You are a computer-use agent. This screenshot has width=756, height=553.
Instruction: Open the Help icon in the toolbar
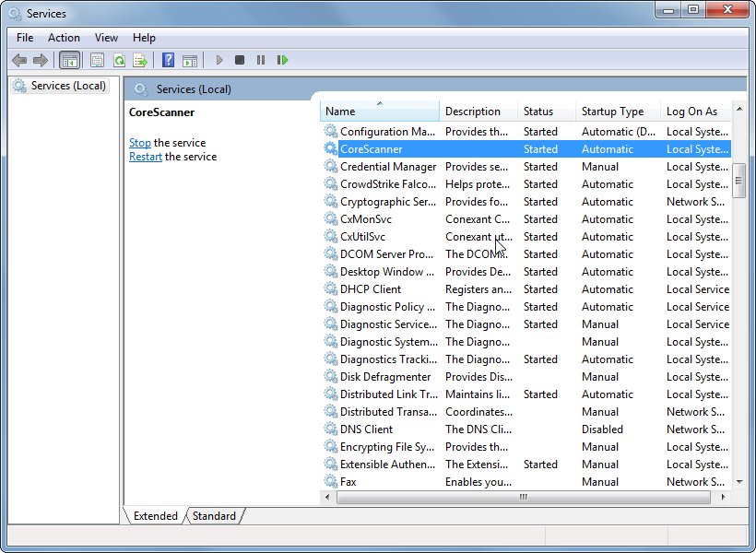(168, 60)
